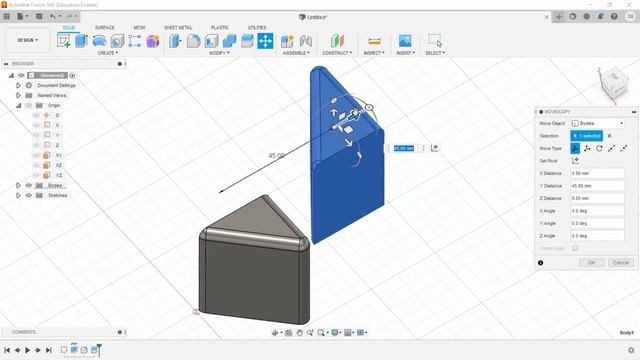Toggle visibility of the Bodies folder

coord(29,185)
